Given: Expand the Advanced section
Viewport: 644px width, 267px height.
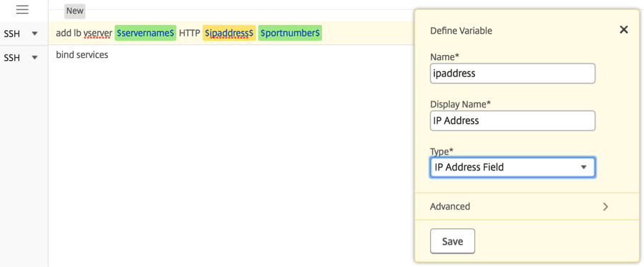Looking at the screenshot, I should click(519, 206).
